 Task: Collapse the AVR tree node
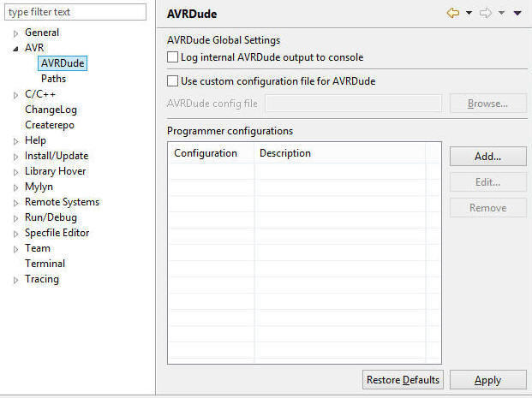tap(15, 48)
